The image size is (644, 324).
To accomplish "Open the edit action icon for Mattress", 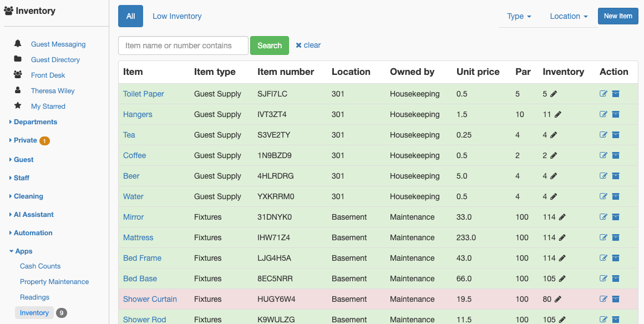I will click(604, 237).
